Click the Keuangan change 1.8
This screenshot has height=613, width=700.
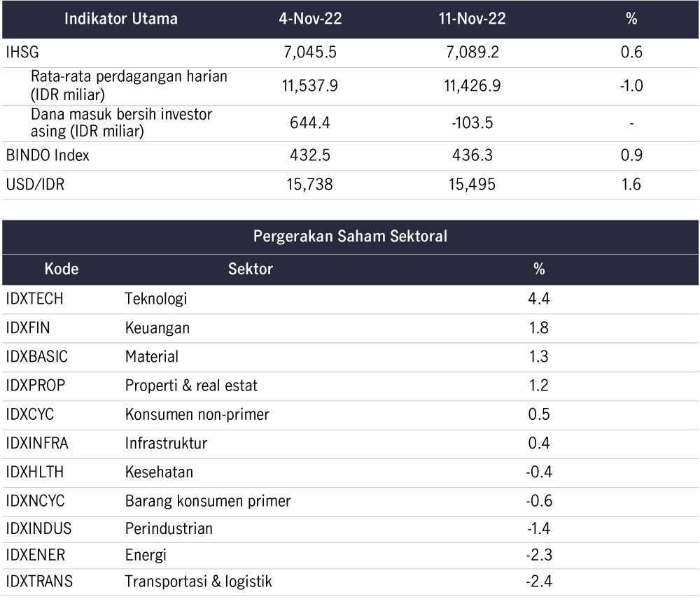[539, 328]
